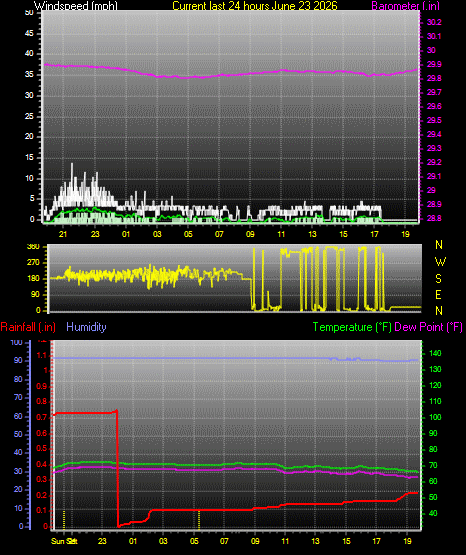Click the 0.4 rainfall axis value

coord(41,464)
